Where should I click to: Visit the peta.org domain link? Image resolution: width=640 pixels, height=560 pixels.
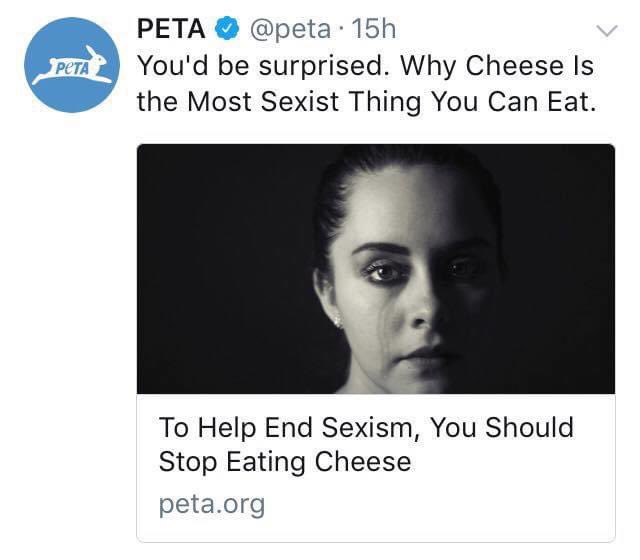click(212, 504)
